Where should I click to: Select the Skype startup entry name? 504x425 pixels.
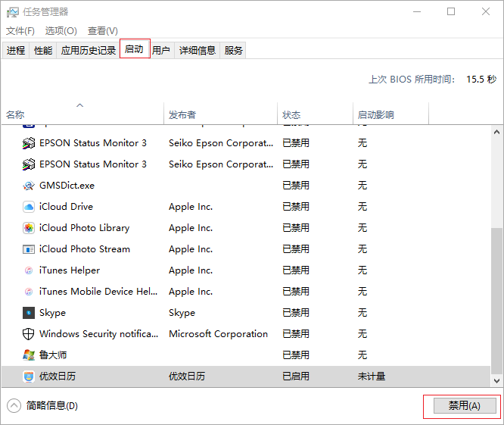click(52, 313)
